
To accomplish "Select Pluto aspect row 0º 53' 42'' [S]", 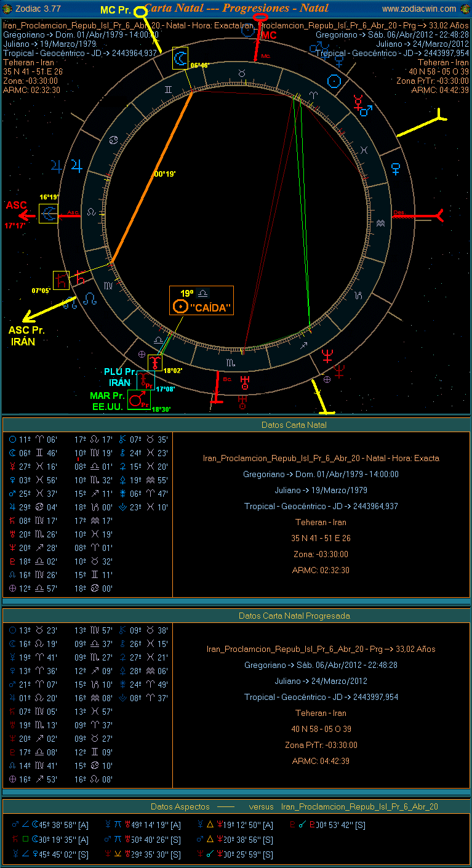I will (x=327, y=825).
